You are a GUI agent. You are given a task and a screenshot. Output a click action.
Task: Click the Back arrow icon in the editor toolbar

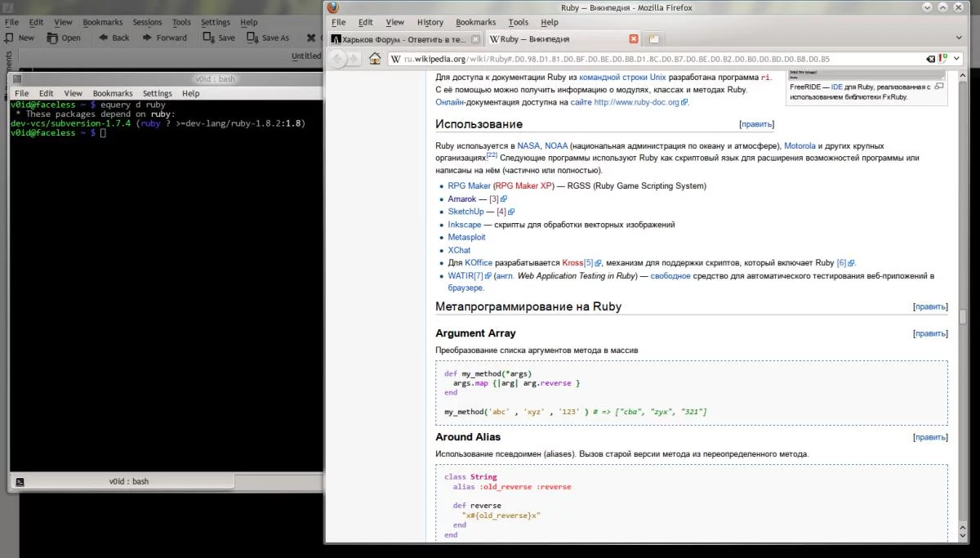click(103, 38)
